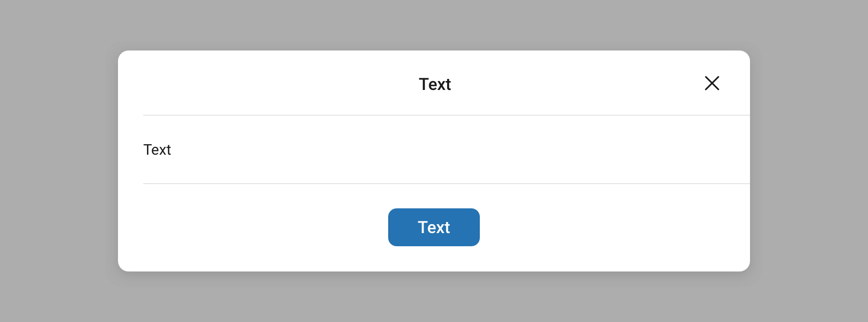This screenshot has height=322, width=868.
Task: Click empty white space beside body text
Action: coord(448,150)
